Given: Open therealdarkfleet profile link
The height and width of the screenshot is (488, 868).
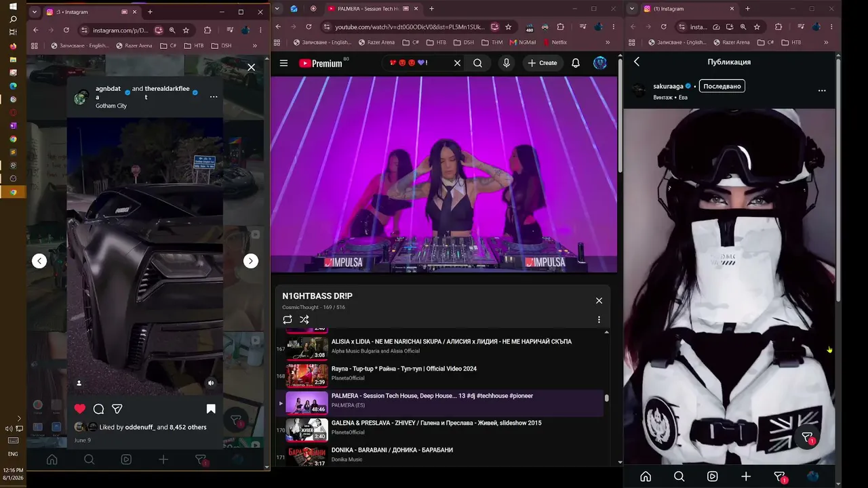Looking at the screenshot, I should coord(168,93).
